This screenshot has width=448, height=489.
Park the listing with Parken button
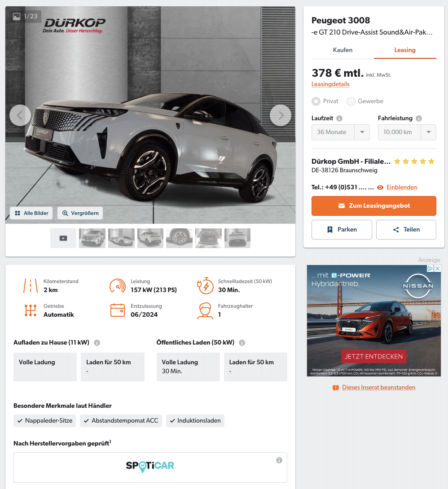342,230
